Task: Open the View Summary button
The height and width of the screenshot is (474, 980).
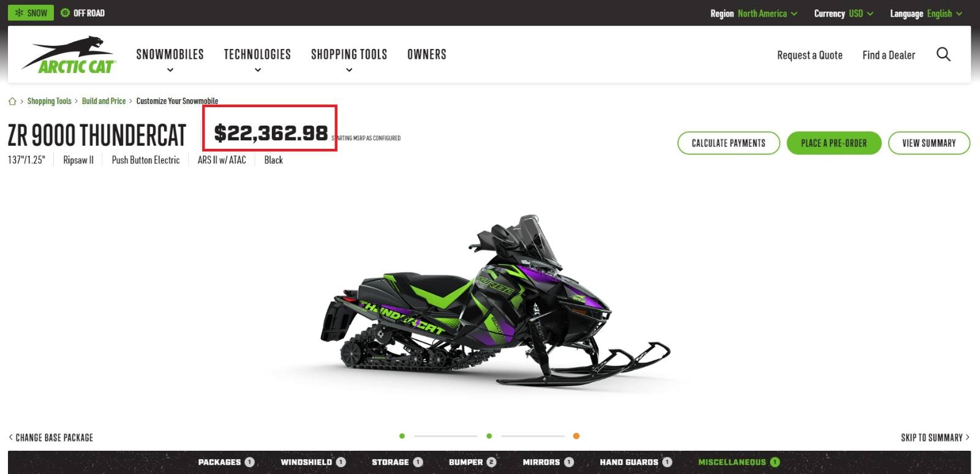Action: (x=929, y=143)
